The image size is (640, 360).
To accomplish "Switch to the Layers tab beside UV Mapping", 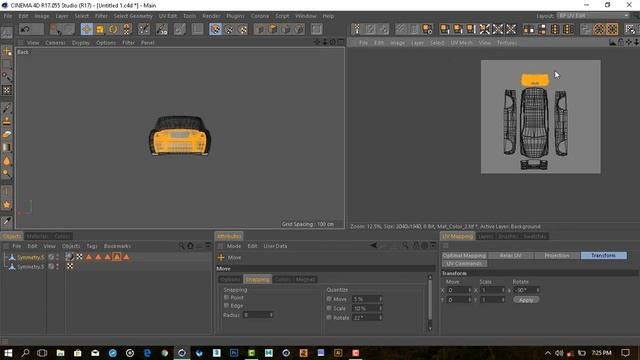I will pyautogui.click(x=485, y=236).
